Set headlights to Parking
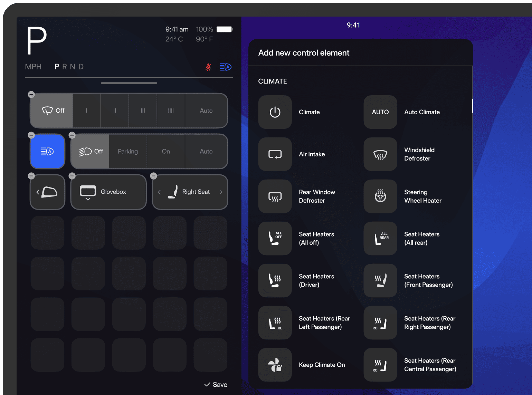Screen dimensions: 532x395 (x=128, y=151)
